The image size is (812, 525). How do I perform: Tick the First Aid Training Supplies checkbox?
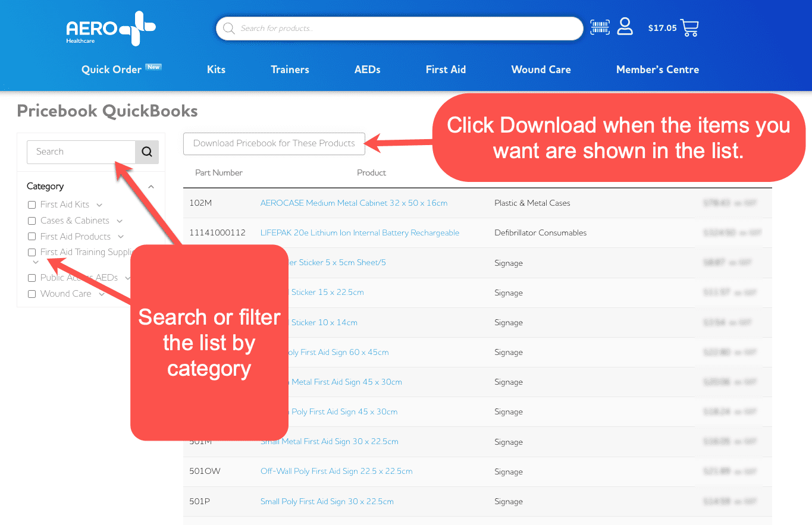(x=32, y=253)
